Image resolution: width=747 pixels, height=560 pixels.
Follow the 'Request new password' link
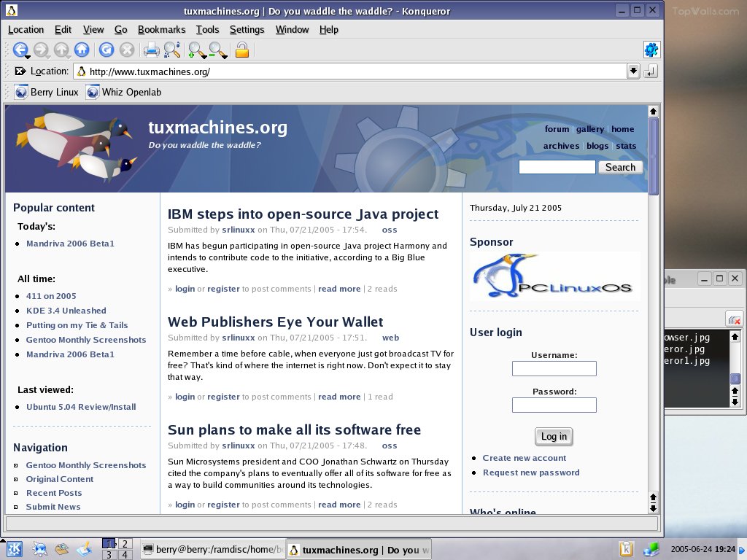coord(531,472)
